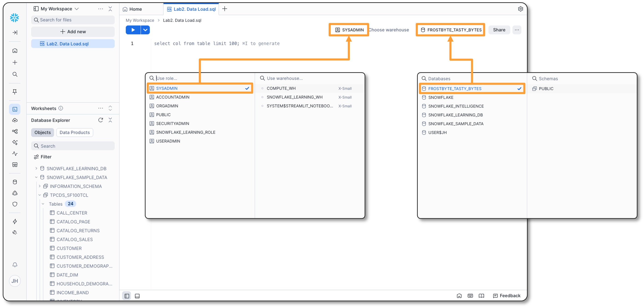
Task: Switch to the Data Products tab
Action: (x=75, y=132)
